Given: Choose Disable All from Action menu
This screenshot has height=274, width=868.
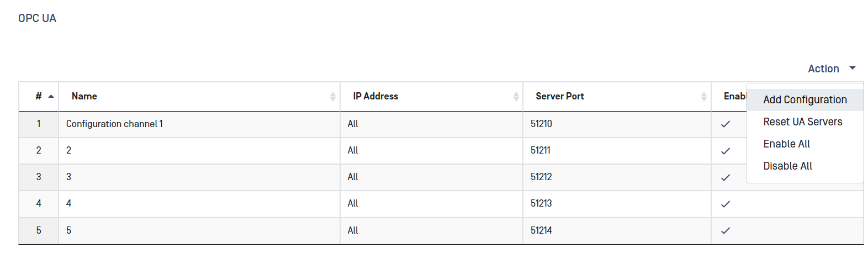Looking at the screenshot, I should pos(787,166).
